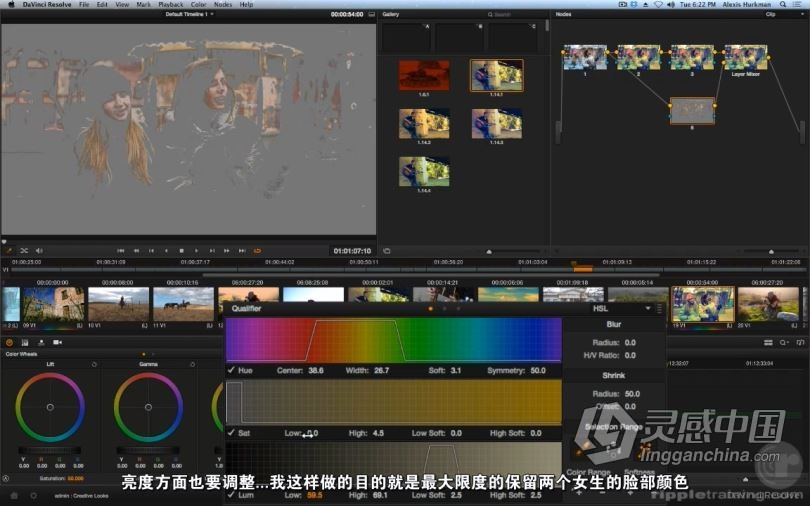Step to previous clip transport button
The image size is (810, 506).
point(151,250)
